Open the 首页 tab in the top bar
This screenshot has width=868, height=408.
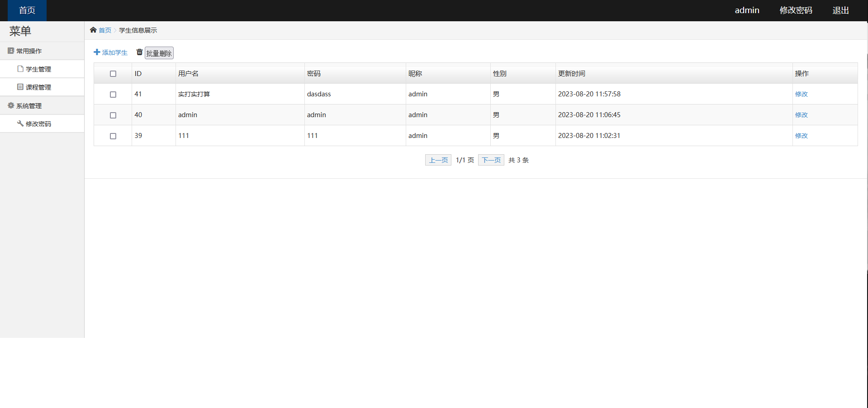click(x=27, y=10)
